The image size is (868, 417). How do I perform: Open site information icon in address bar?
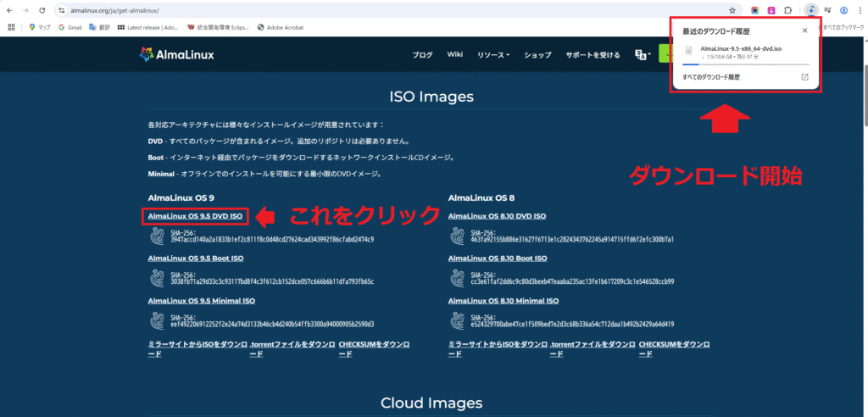pyautogui.click(x=62, y=10)
